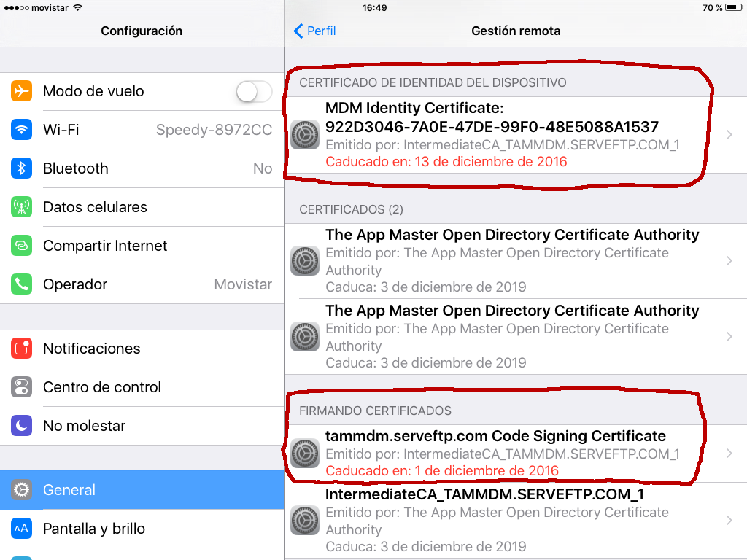Select MDM Identity Certificate title text

pyautogui.click(x=492, y=117)
